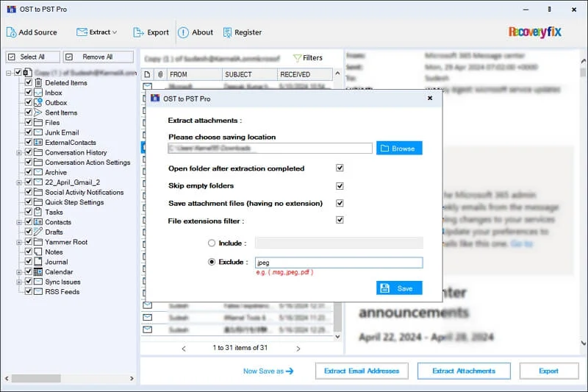Click the Add Source toolbar icon

[x=11, y=32]
